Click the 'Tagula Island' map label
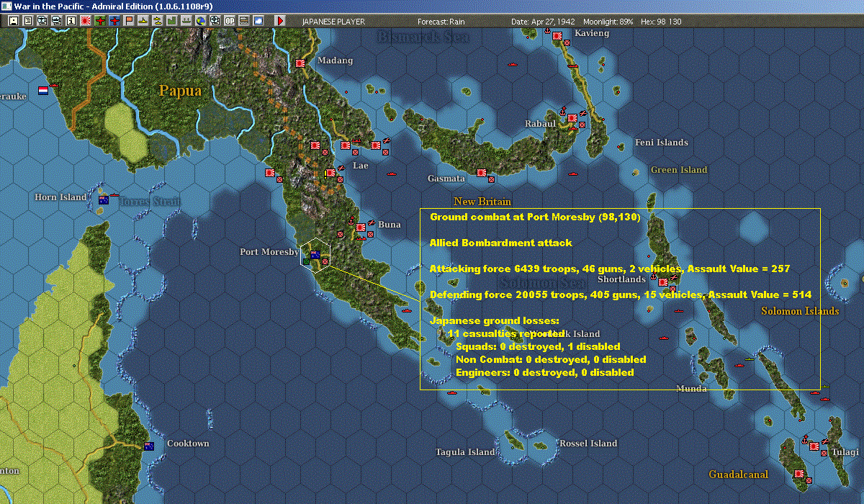The height and width of the screenshot is (504, 864). pos(465,452)
